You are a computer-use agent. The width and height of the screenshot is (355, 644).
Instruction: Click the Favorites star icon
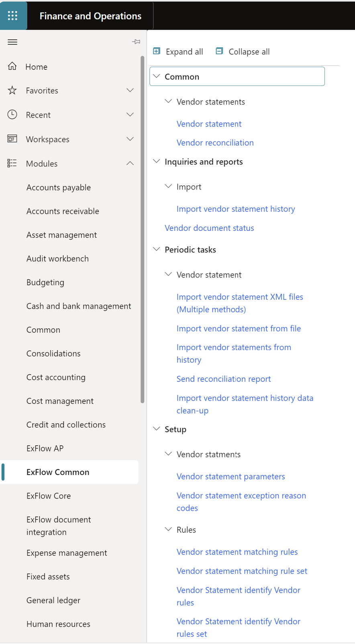[x=12, y=90]
